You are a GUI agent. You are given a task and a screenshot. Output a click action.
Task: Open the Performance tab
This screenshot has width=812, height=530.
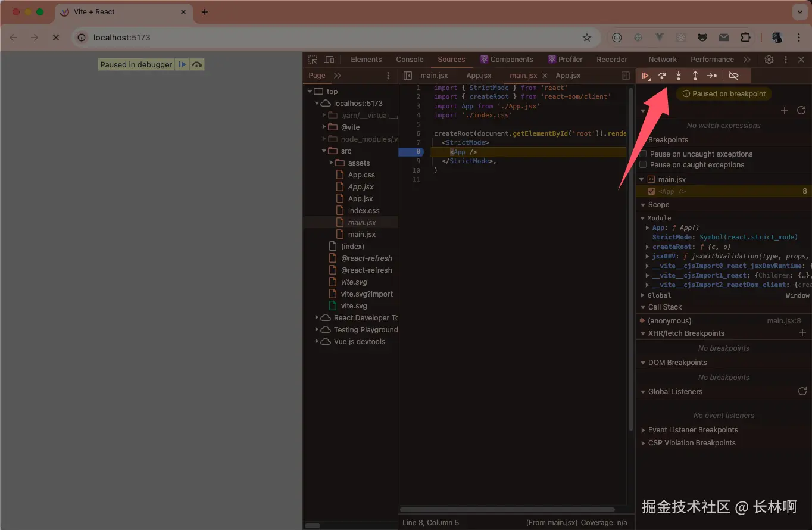pyautogui.click(x=712, y=60)
